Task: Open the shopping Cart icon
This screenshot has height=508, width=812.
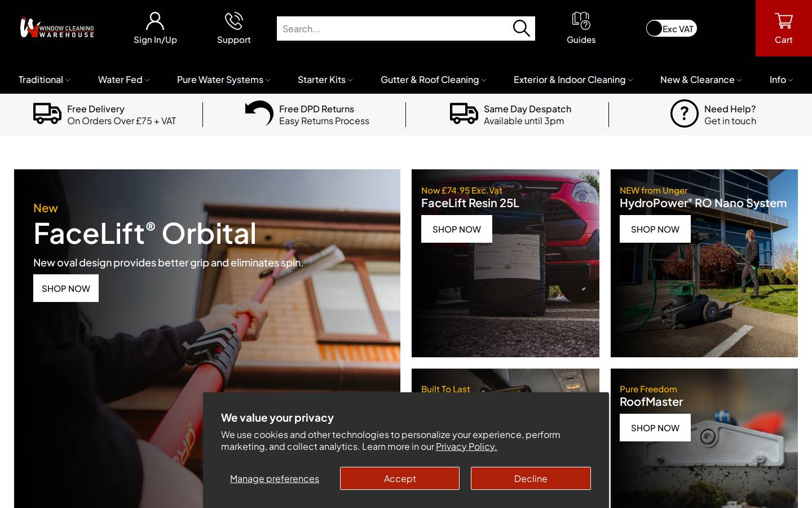Action: click(784, 21)
